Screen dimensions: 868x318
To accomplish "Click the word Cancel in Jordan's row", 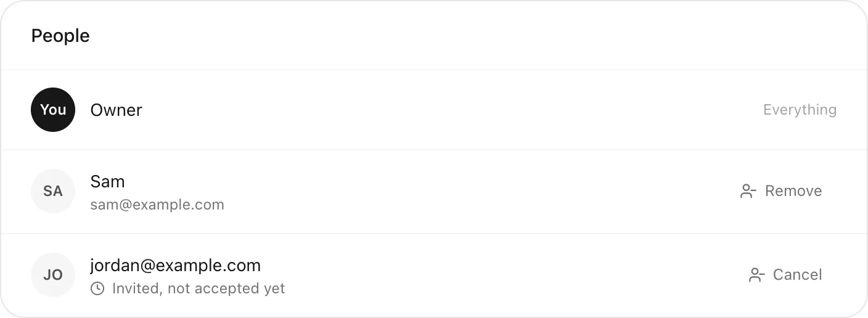I will click(798, 275).
